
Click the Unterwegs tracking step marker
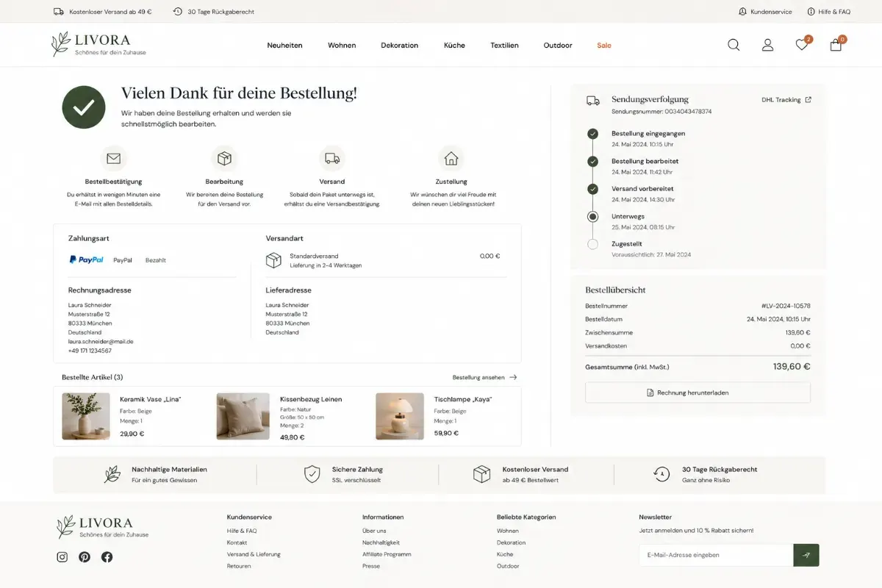click(592, 217)
